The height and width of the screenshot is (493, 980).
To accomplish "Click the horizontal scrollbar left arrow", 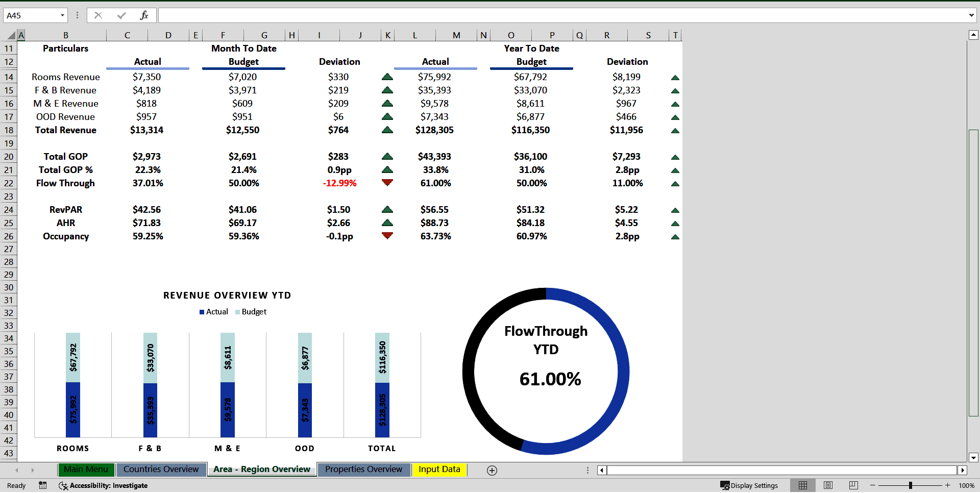I will click(602, 471).
